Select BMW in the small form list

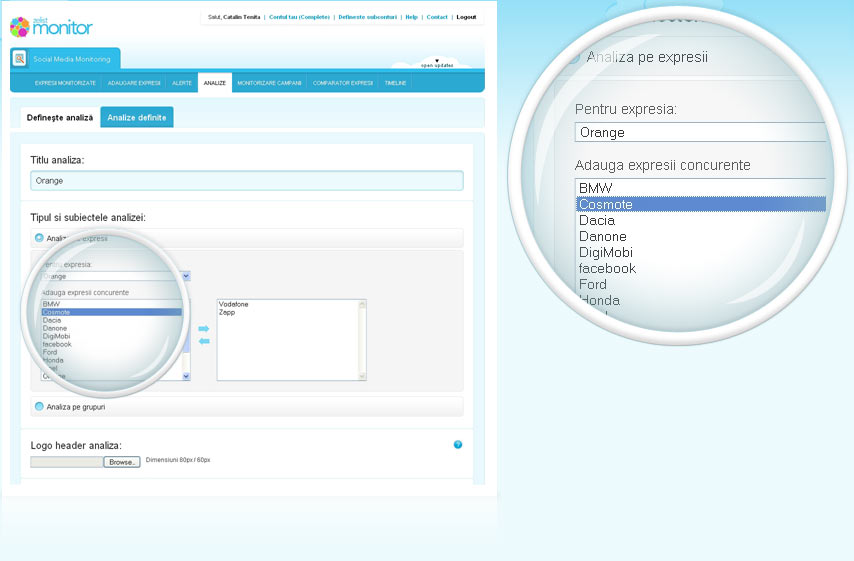[x=52, y=304]
